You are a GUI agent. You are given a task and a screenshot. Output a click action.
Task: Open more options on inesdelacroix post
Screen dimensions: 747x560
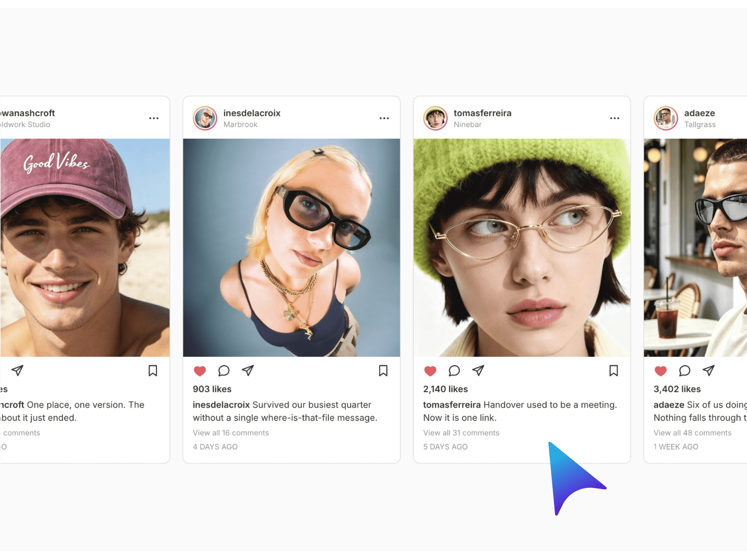(384, 118)
